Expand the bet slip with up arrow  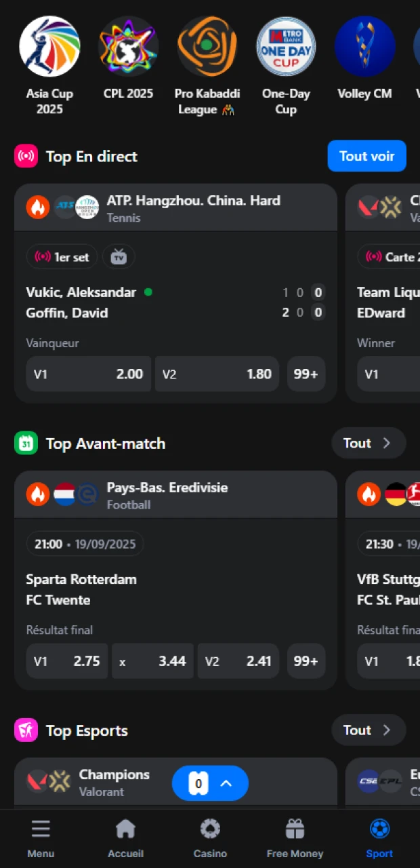pyautogui.click(x=226, y=783)
